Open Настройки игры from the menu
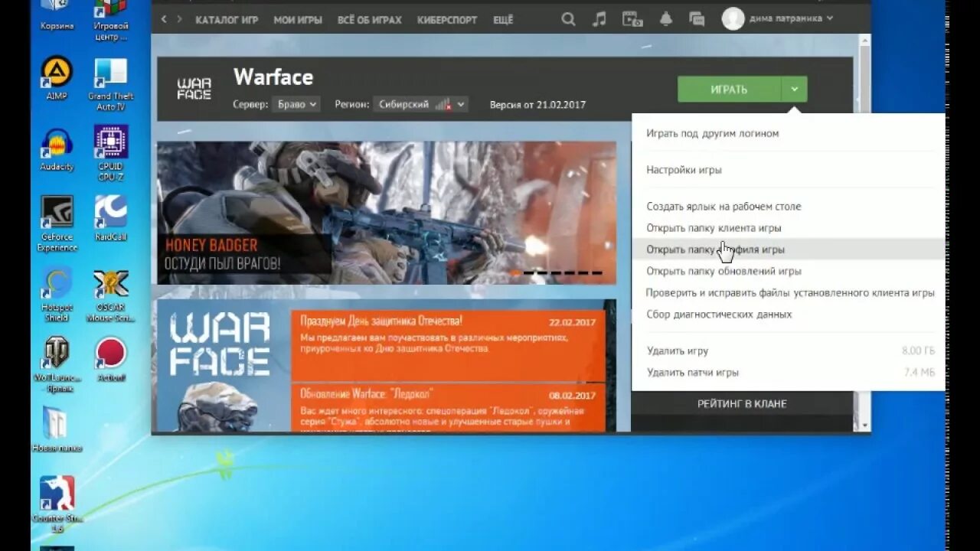The width and height of the screenshot is (980, 551). pos(789,170)
